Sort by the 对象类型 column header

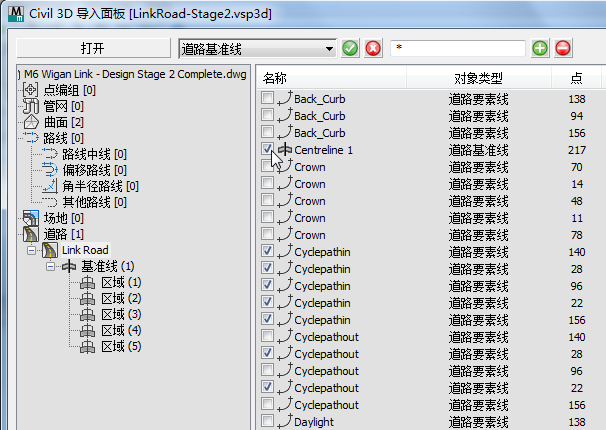478,78
